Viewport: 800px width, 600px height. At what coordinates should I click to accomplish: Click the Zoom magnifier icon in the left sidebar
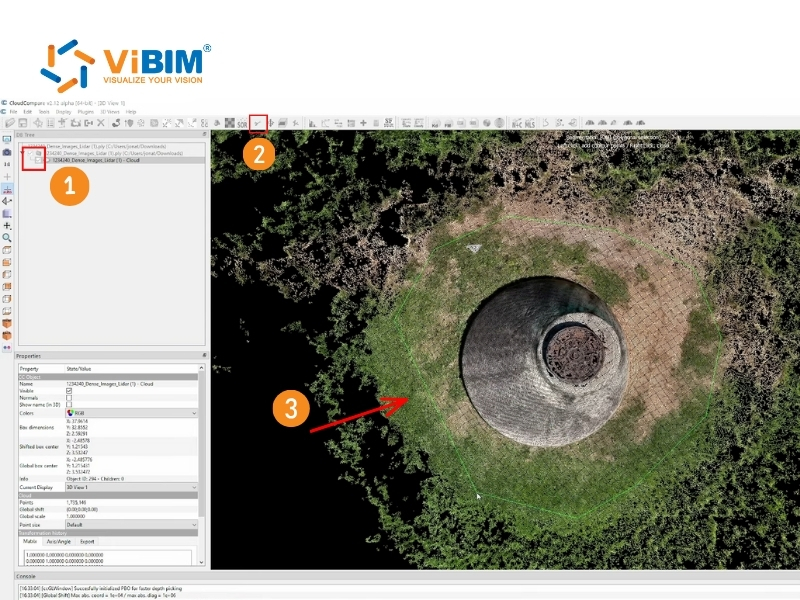[x=7, y=238]
